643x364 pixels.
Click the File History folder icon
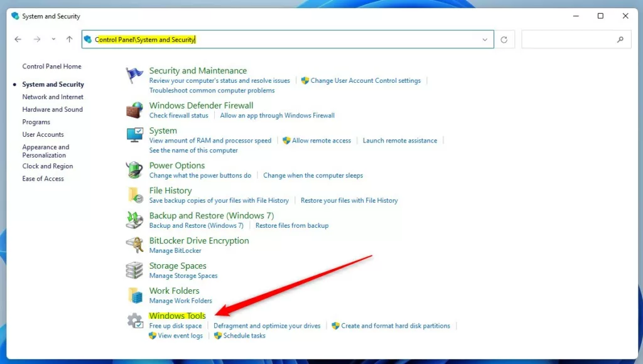click(x=136, y=195)
